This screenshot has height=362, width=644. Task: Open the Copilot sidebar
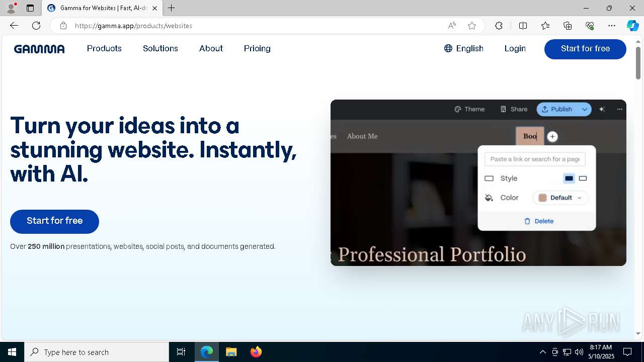coord(632,26)
